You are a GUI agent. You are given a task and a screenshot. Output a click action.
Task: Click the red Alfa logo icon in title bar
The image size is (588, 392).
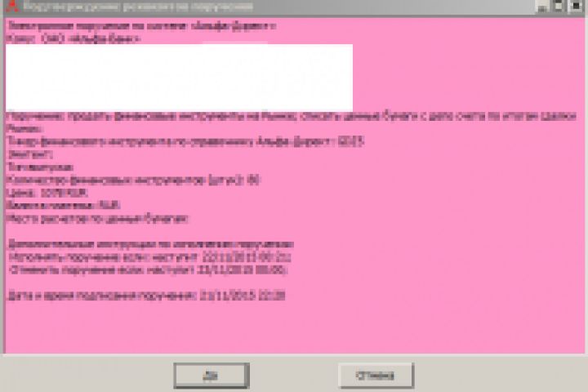click(x=12, y=5)
